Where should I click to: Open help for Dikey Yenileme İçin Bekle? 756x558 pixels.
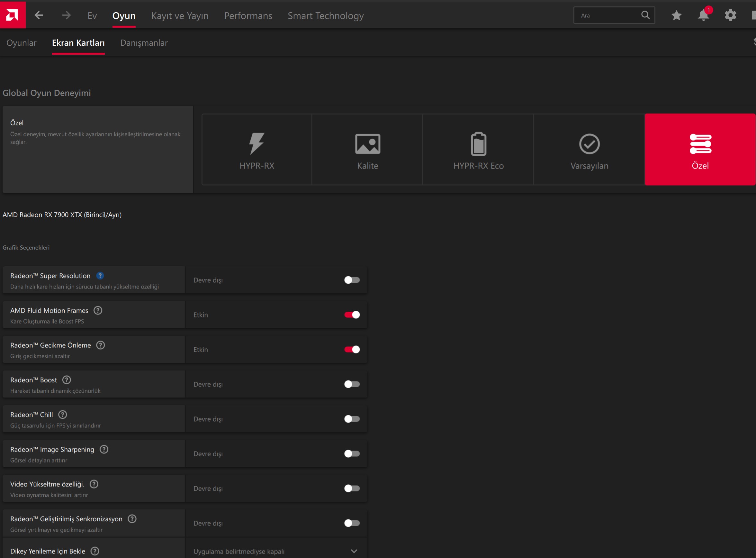click(x=95, y=551)
